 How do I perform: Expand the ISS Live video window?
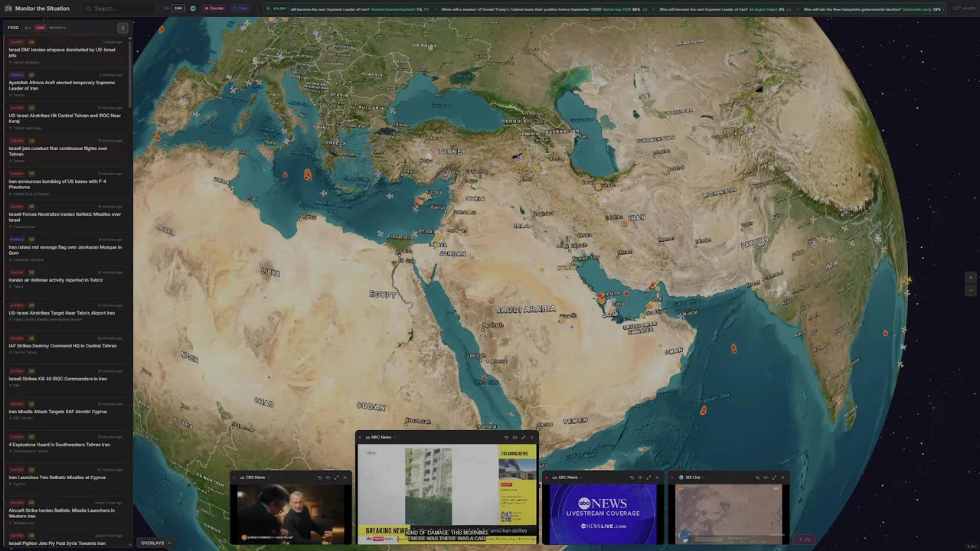(774, 478)
